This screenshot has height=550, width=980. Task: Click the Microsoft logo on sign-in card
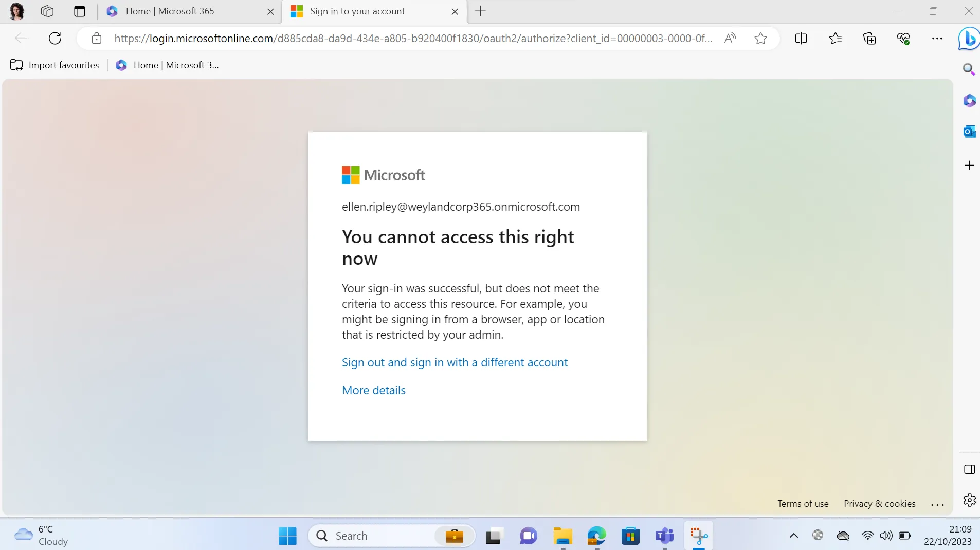click(x=384, y=175)
